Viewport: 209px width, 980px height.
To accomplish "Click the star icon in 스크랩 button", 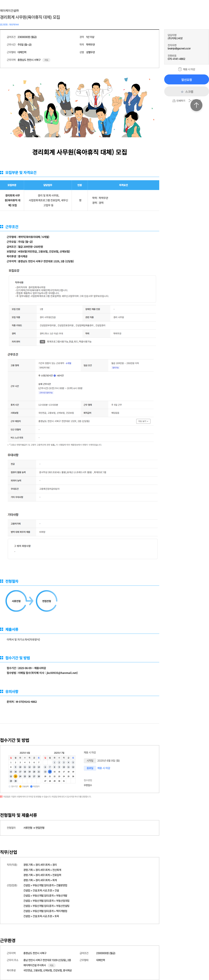I will [182, 92].
